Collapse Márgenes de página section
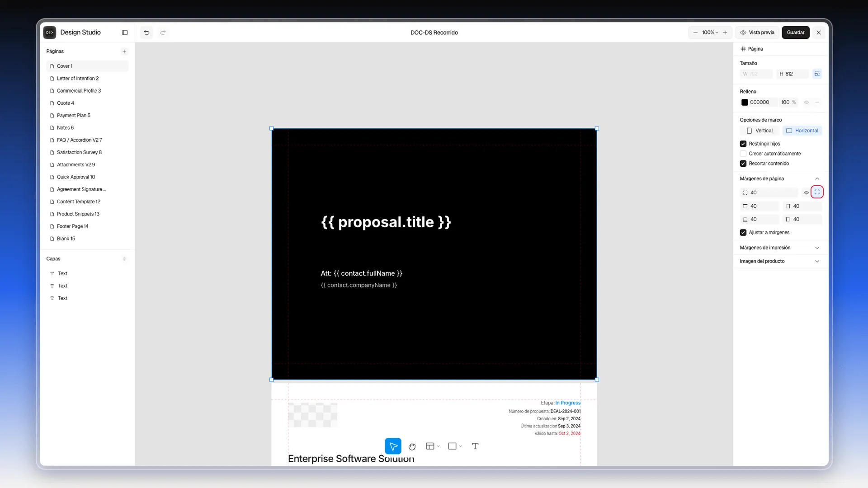This screenshot has width=868, height=488. (817, 179)
